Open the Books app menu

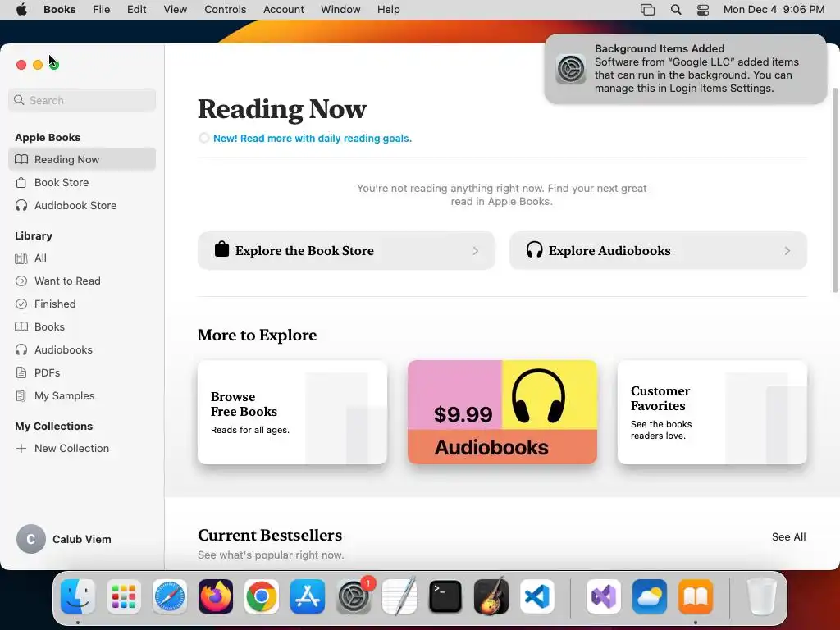(59, 10)
